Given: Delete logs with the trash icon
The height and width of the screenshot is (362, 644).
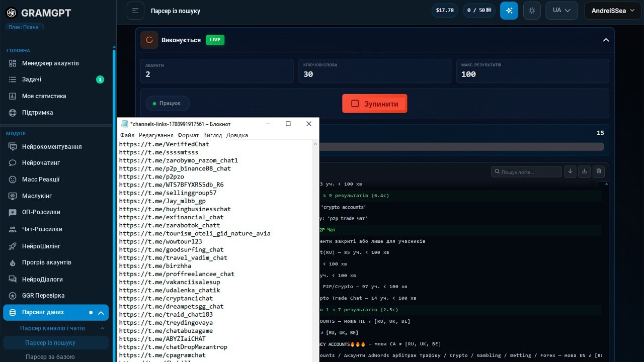Looking at the screenshot, I should pyautogui.click(x=599, y=171).
